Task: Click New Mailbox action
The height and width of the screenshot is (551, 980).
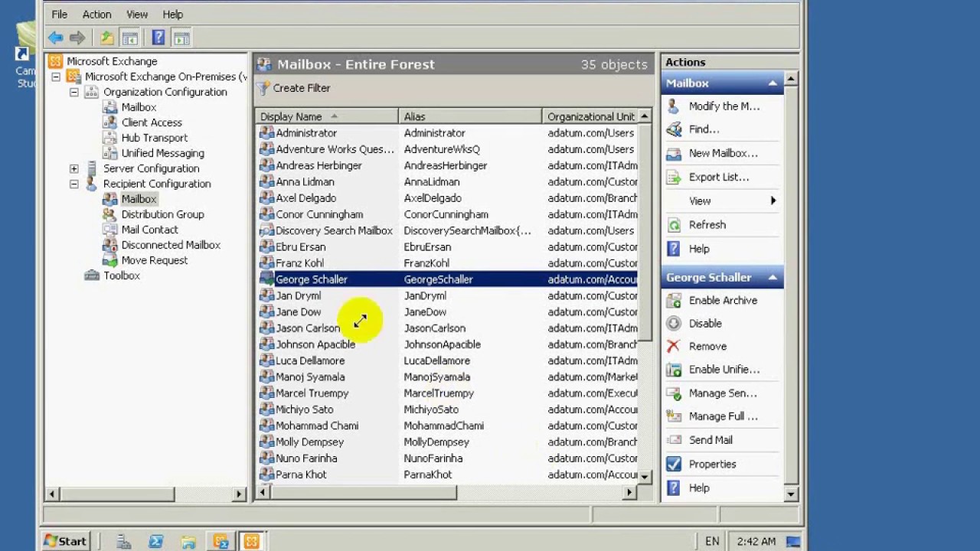Action: point(723,153)
